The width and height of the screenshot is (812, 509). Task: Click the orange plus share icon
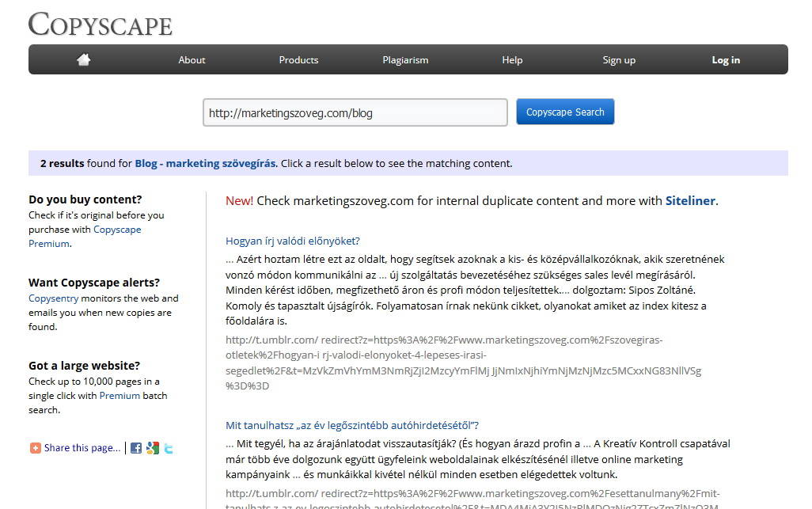tap(35, 448)
